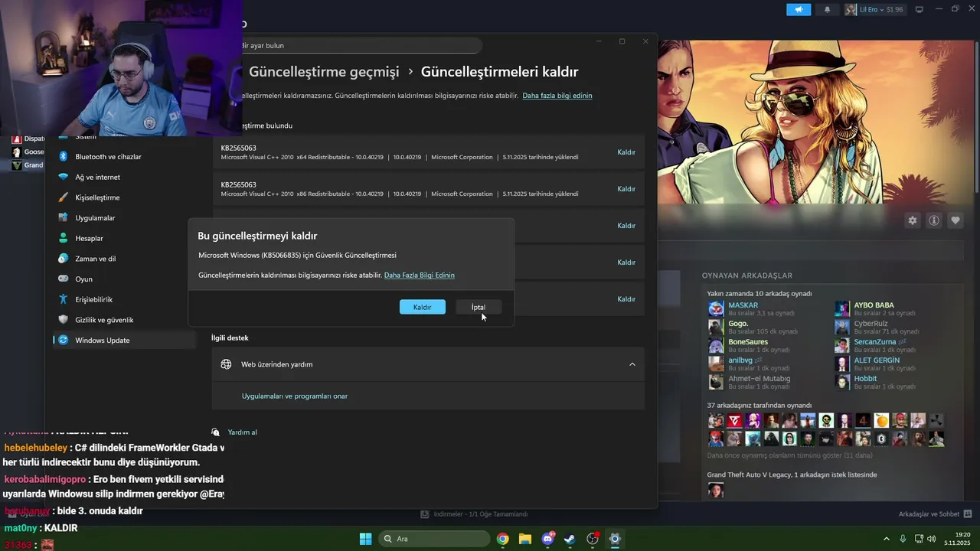Open Settings gear app on taskbar
The width and height of the screenshot is (980, 551).
point(614,539)
